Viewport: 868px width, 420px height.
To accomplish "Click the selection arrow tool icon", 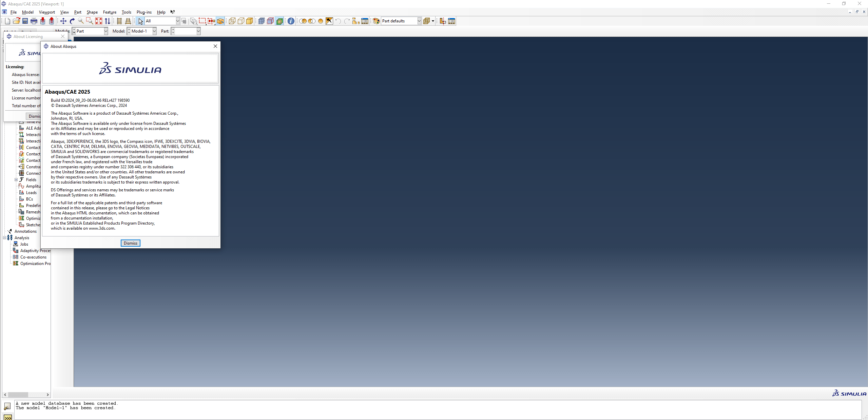I will (141, 21).
